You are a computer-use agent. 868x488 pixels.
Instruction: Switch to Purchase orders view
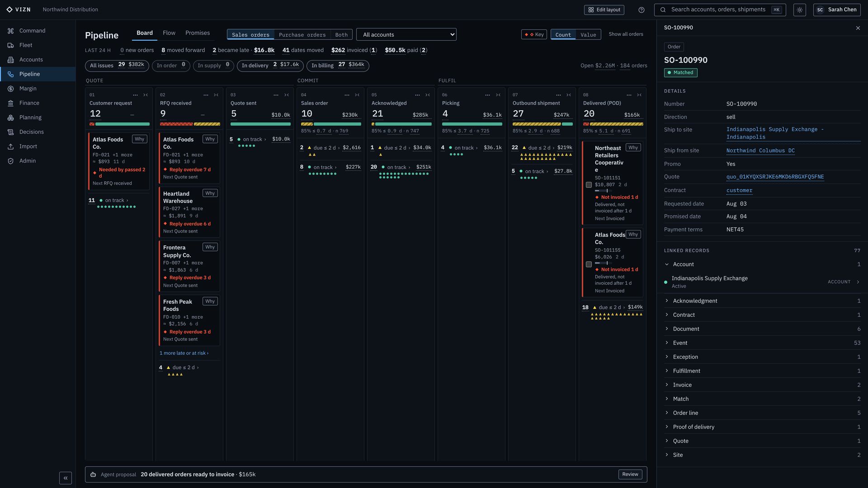[x=302, y=35]
